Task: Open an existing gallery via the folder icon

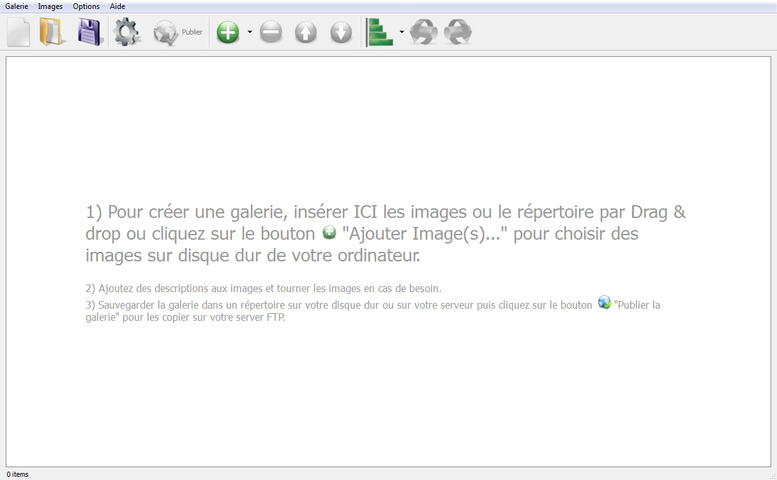Action: pyautogui.click(x=52, y=33)
